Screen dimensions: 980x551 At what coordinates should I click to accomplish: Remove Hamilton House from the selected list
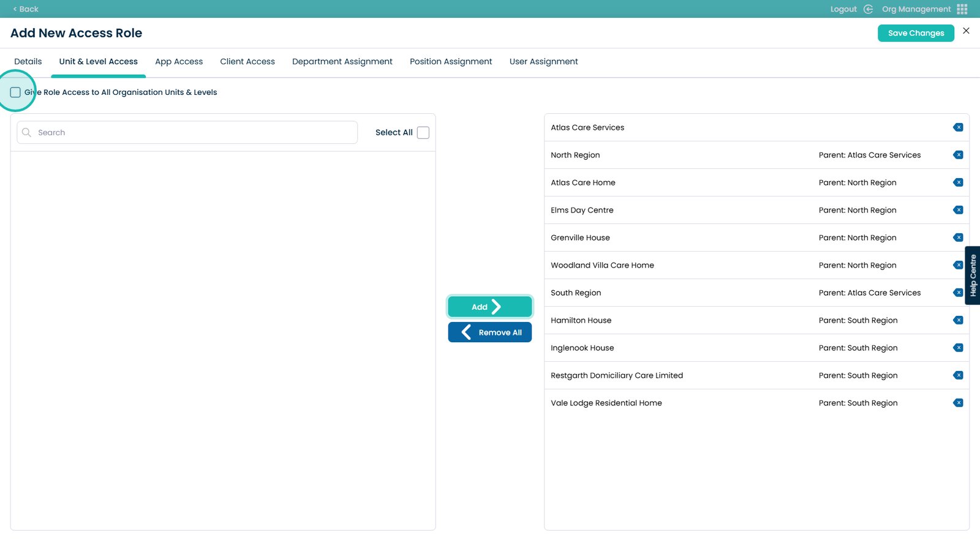click(x=958, y=320)
